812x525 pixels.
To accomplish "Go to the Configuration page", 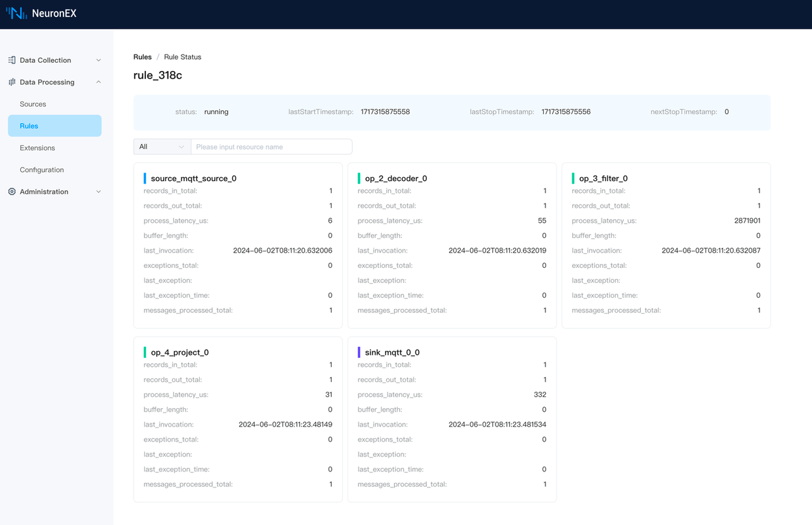I will [42, 170].
